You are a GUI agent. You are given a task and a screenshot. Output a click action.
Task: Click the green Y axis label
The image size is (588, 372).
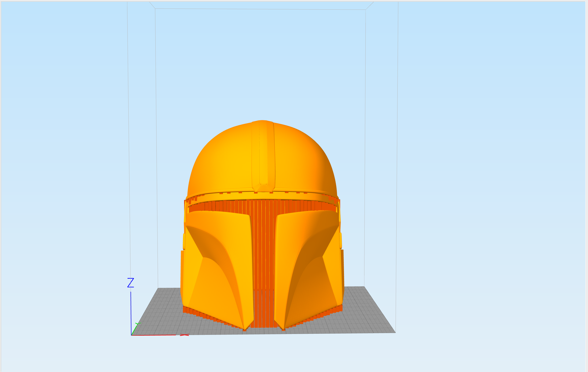pyautogui.click(x=138, y=324)
